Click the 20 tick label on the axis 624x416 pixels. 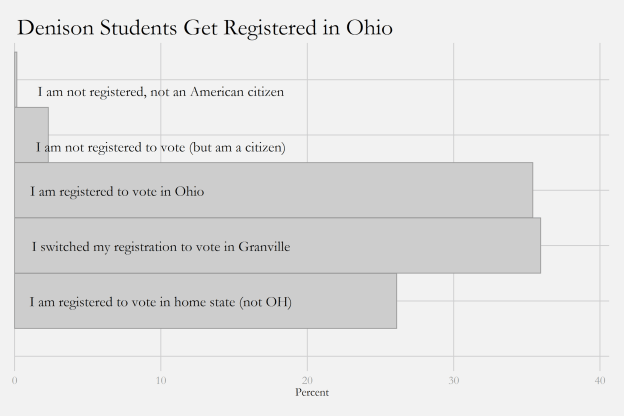click(x=307, y=380)
